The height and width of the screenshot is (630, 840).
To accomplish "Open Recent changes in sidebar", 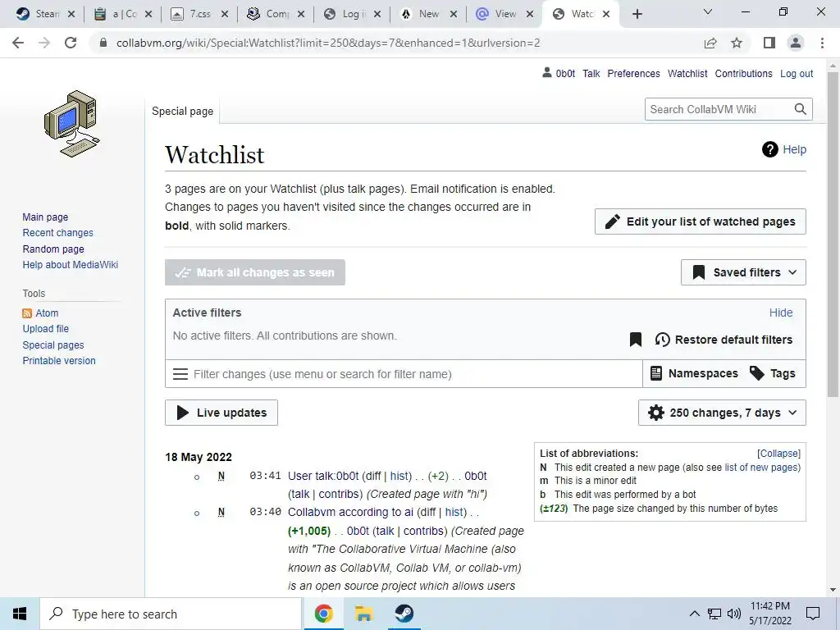I will (x=58, y=232).
